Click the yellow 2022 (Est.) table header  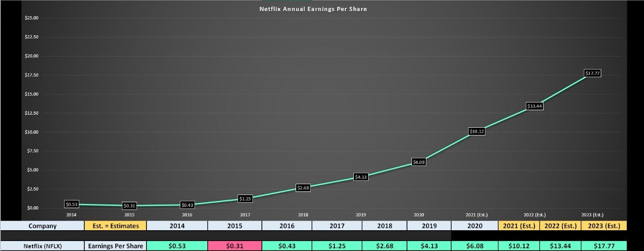click(x=560, y=226)
